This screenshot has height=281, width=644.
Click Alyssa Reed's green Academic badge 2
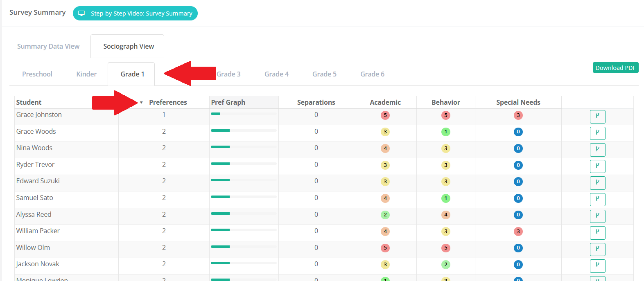(385, 215)
